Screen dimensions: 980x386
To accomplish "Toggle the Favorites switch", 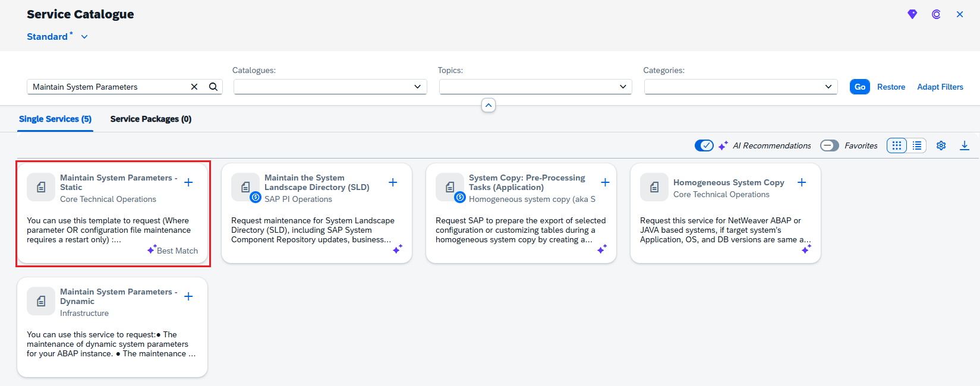I will click(x=830, y=145).
